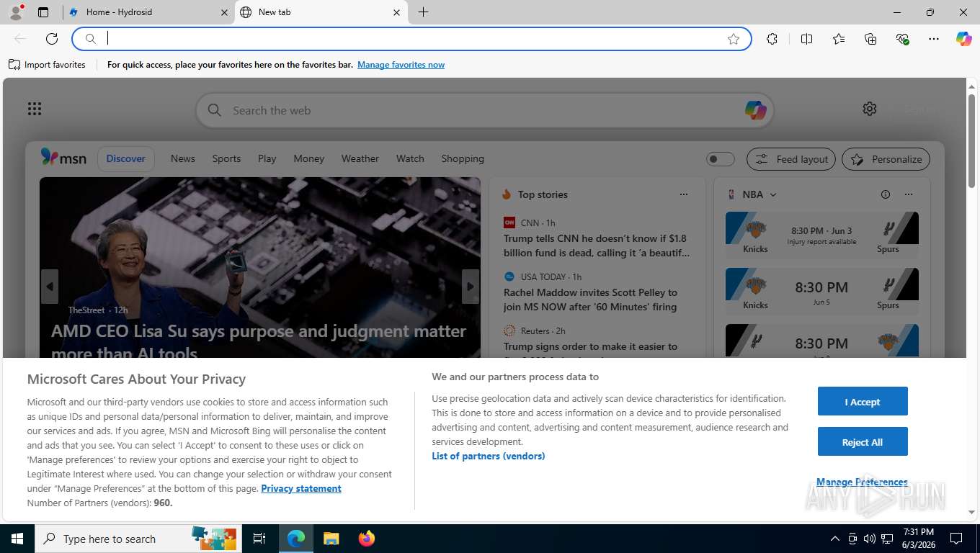
Task: Click the Search the web box
Action: point(484,111)
